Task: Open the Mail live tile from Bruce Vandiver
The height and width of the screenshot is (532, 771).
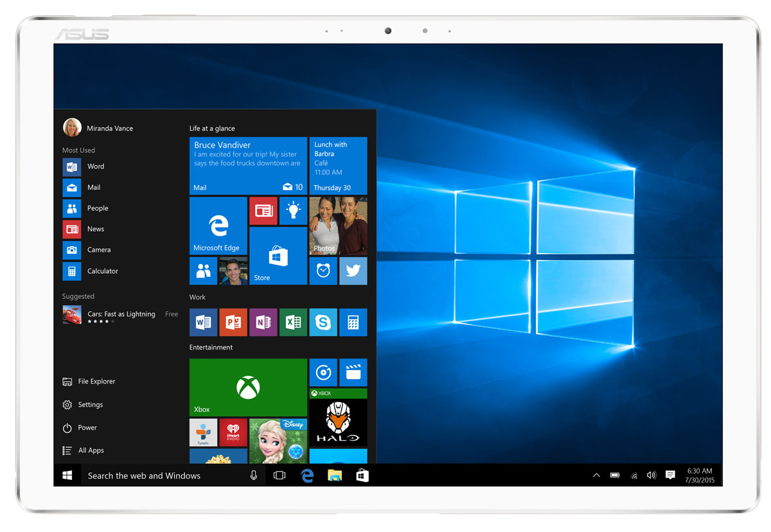Action: (x=248, y=166)
